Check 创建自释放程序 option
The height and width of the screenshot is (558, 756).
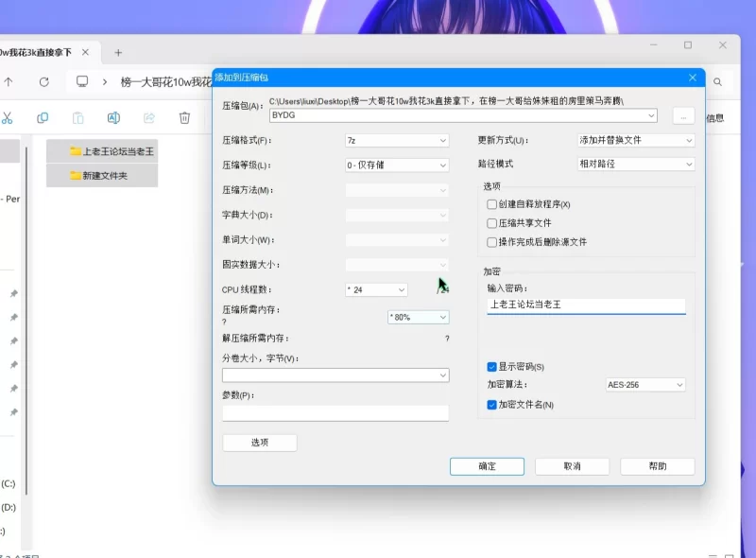point(491,204)
